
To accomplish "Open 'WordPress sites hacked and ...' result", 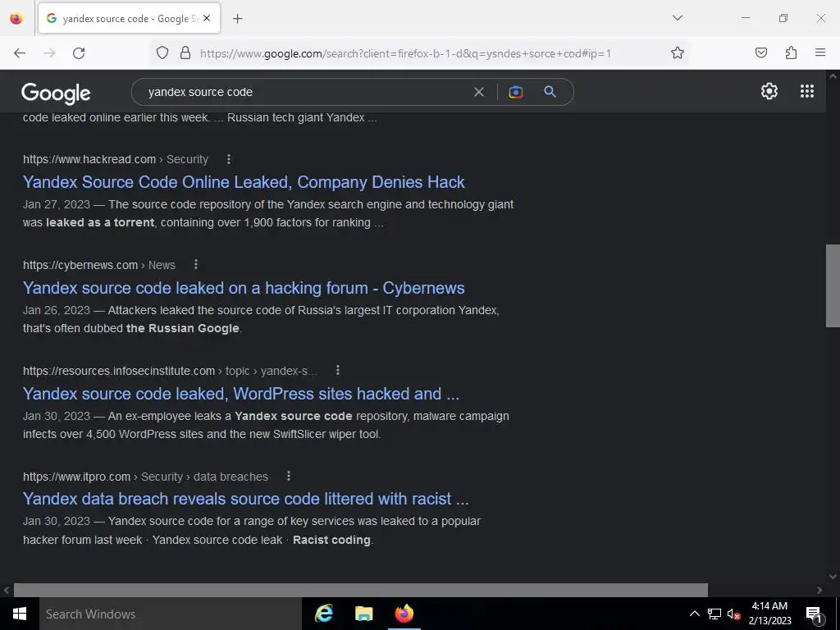I will (241, 394).
